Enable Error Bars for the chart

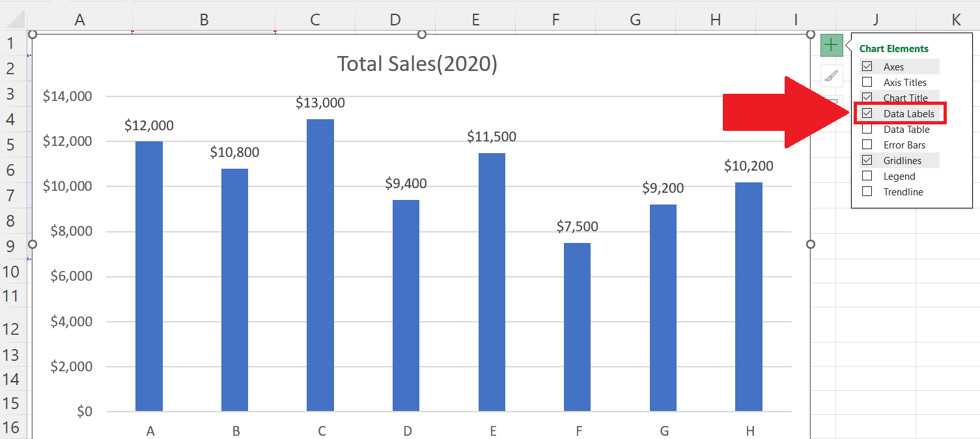click(867, 145)
